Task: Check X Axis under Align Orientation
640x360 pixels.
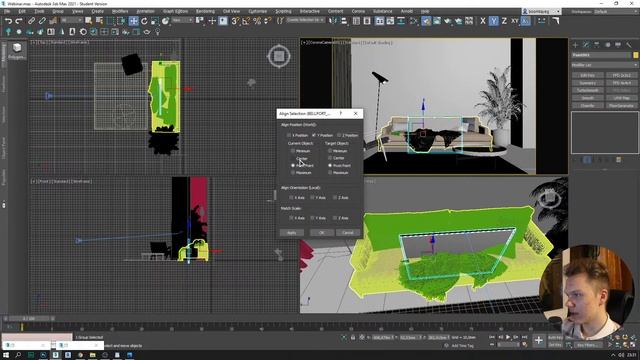Action: (291, 198)
